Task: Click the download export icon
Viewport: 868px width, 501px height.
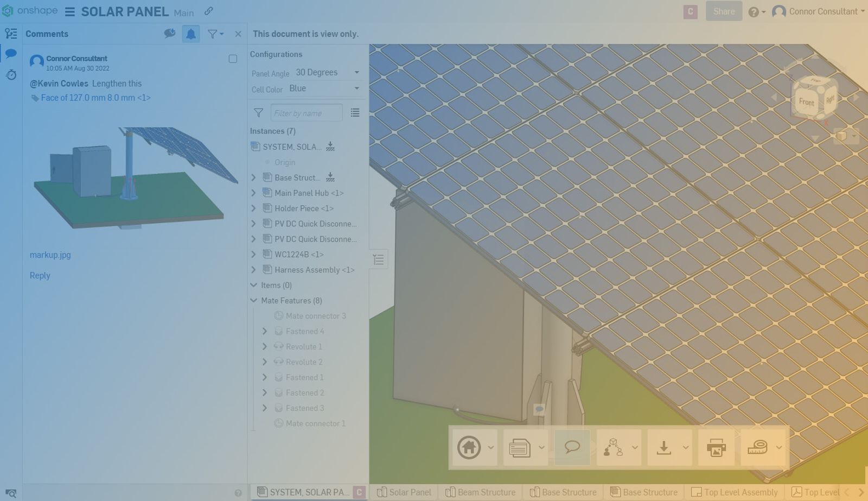Action: click(663, 448)
